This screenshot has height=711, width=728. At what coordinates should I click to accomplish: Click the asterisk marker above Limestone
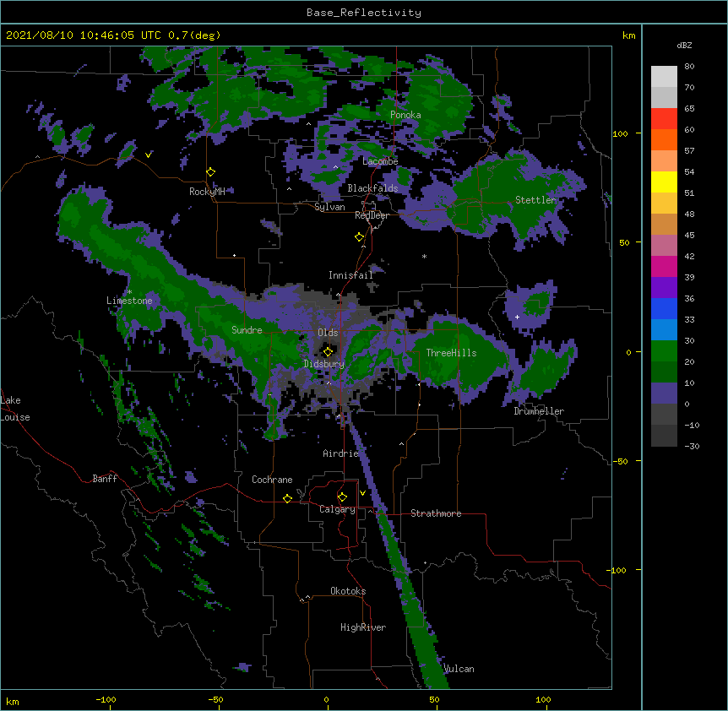pyautogui.click(x=129, y=292)
